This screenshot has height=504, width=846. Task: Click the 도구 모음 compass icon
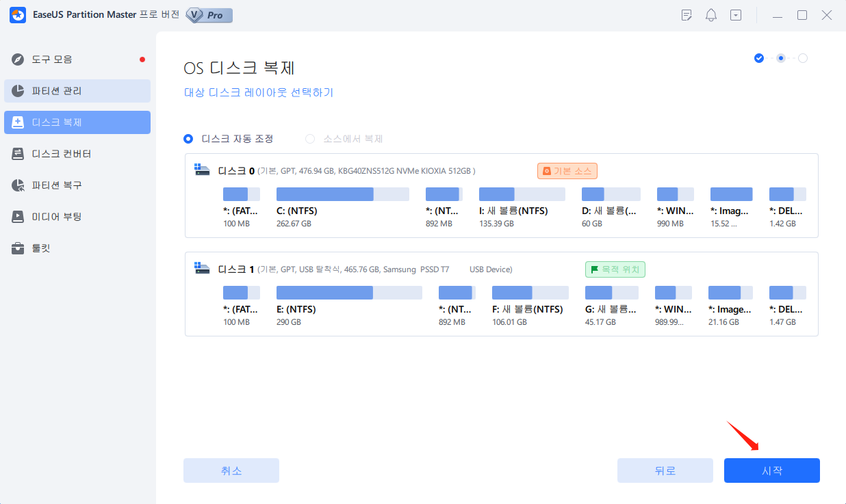(18, 59)
